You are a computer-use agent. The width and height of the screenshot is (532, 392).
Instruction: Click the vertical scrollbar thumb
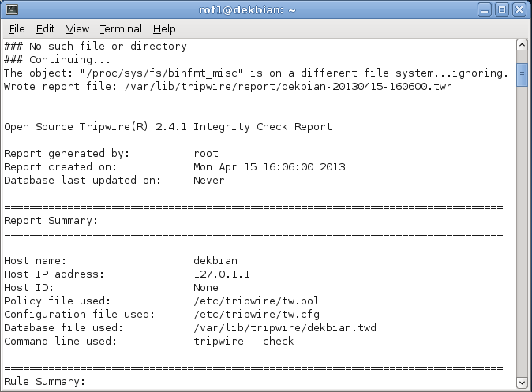click(x=522, y=75)
